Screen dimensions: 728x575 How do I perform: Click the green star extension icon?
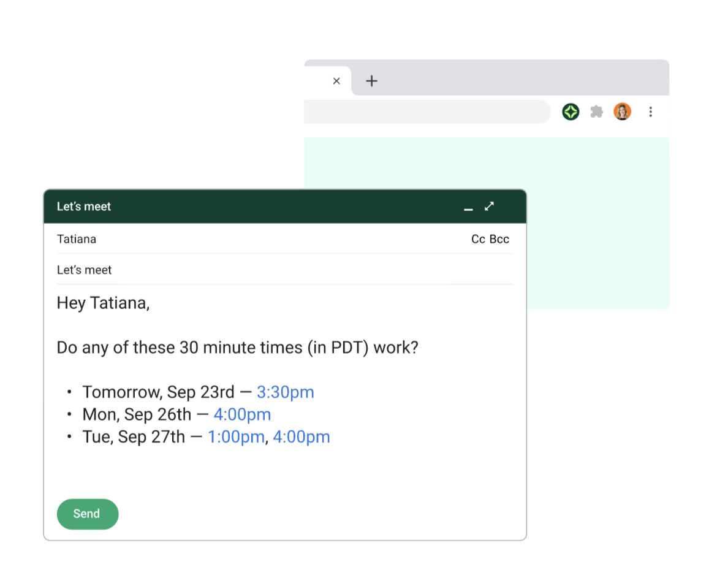[571, 112]
